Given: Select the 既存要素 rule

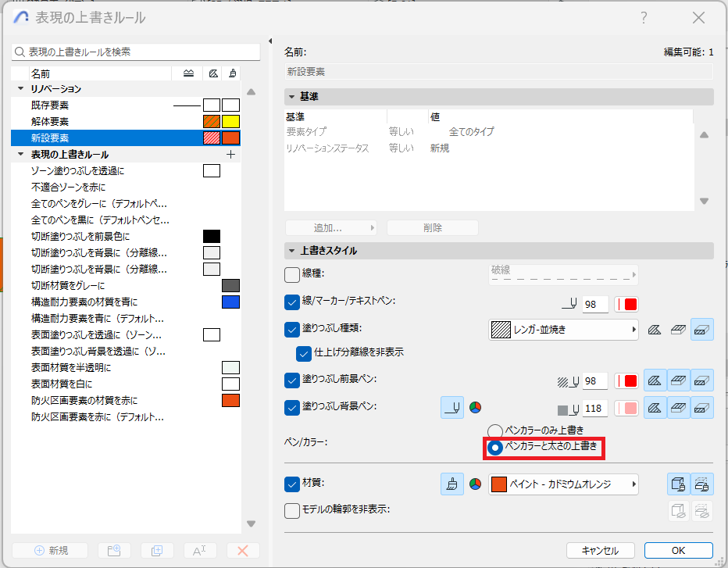Looking at the screenshot, I should 125,105.
